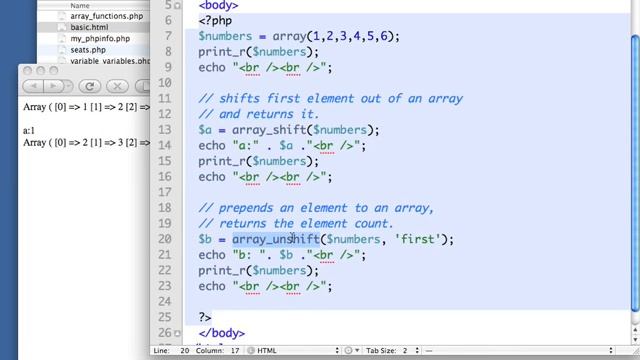Go forward in the browser window

point(53,86)
